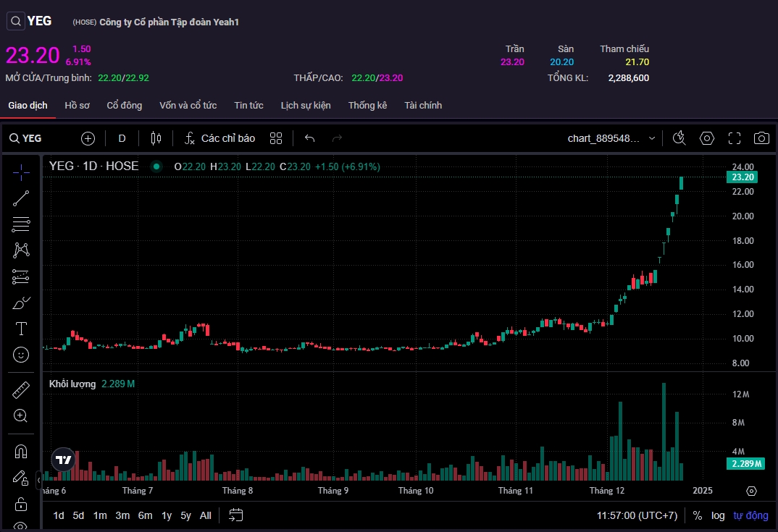Click the 2.289M volume label on axis

[745, 463]
